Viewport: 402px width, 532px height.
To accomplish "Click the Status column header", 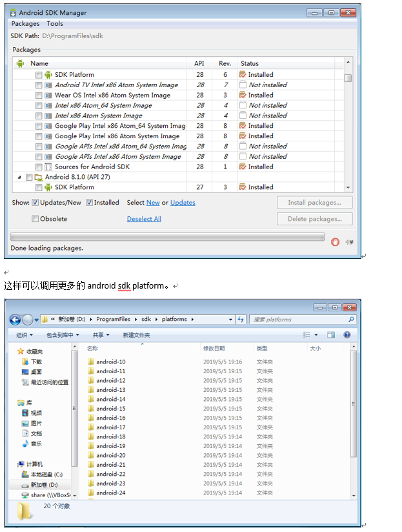I will click(x=286, y=63).
